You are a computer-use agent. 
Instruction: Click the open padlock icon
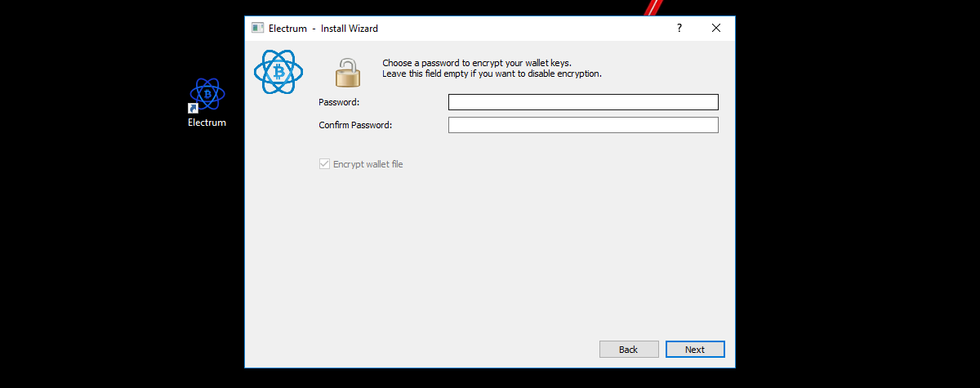click(347, 72)
